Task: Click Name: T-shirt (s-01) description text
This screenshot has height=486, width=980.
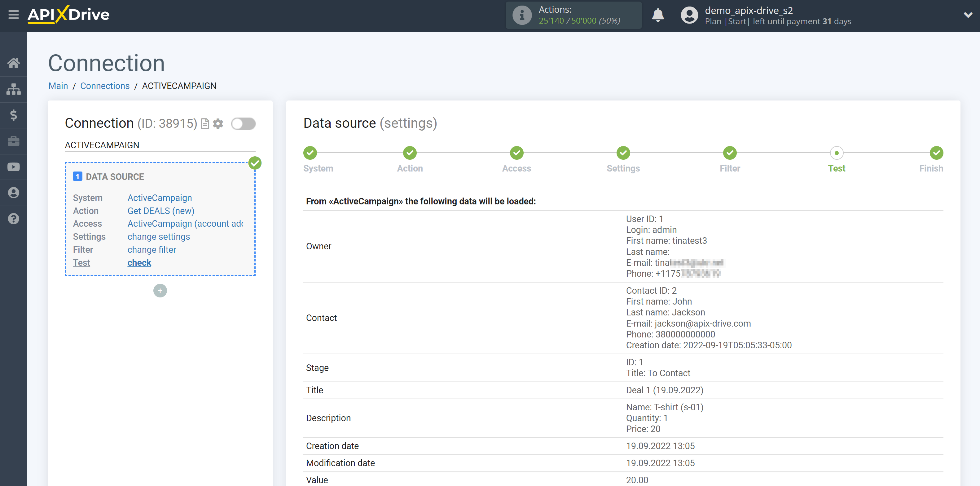Action: click(x=665, y=407)
